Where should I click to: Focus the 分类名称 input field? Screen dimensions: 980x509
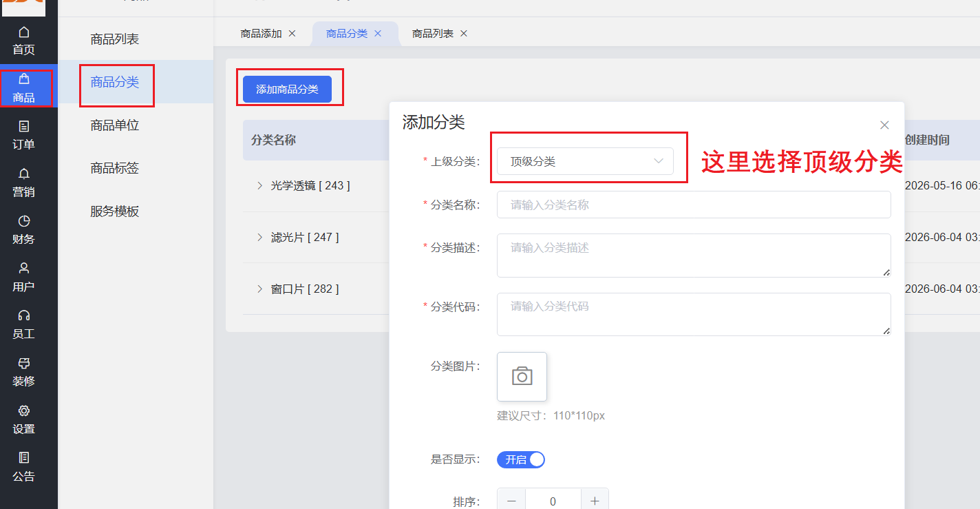tap(694, 205)
